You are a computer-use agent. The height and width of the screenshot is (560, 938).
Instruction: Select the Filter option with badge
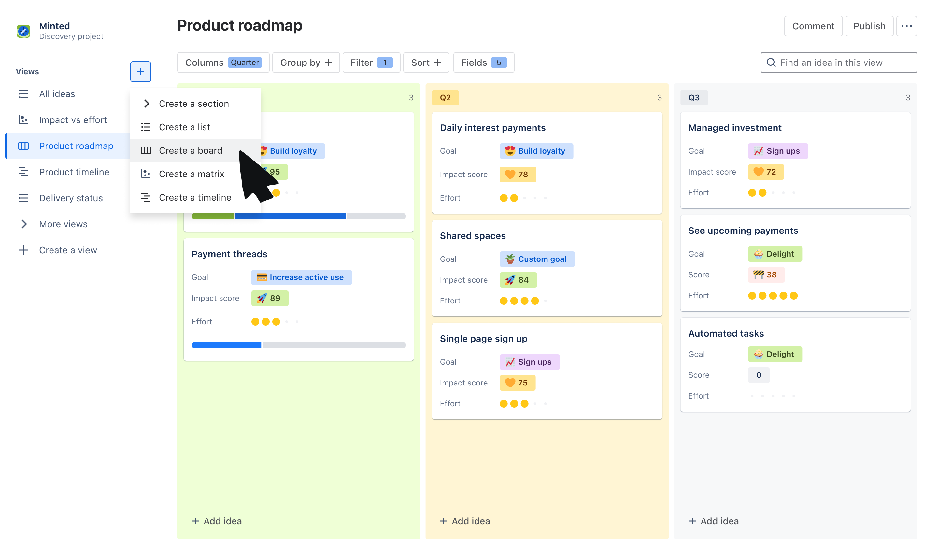tap(369, 63)
